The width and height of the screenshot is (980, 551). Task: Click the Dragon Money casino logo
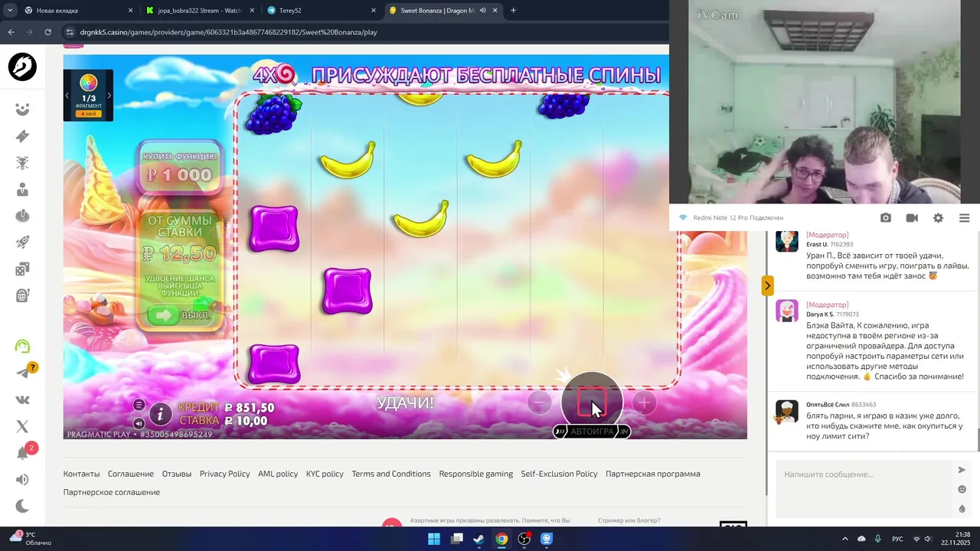(x=22, y=67)
